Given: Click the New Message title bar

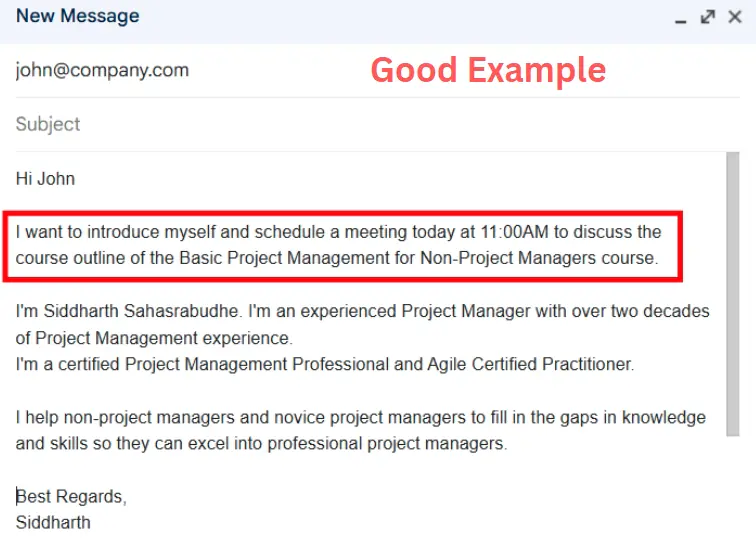Looking at the screenshot, I should click(378, 22).
